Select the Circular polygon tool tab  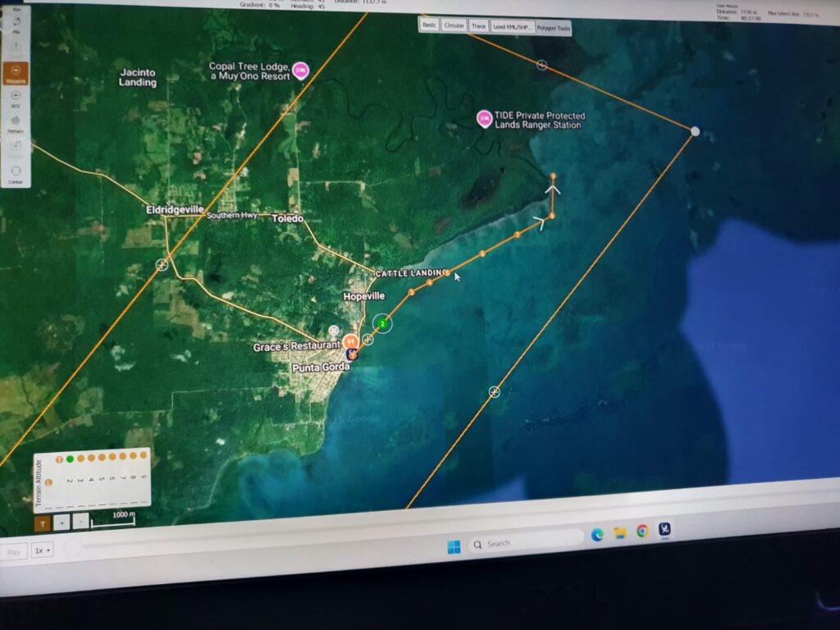click(x=454, y=25)
